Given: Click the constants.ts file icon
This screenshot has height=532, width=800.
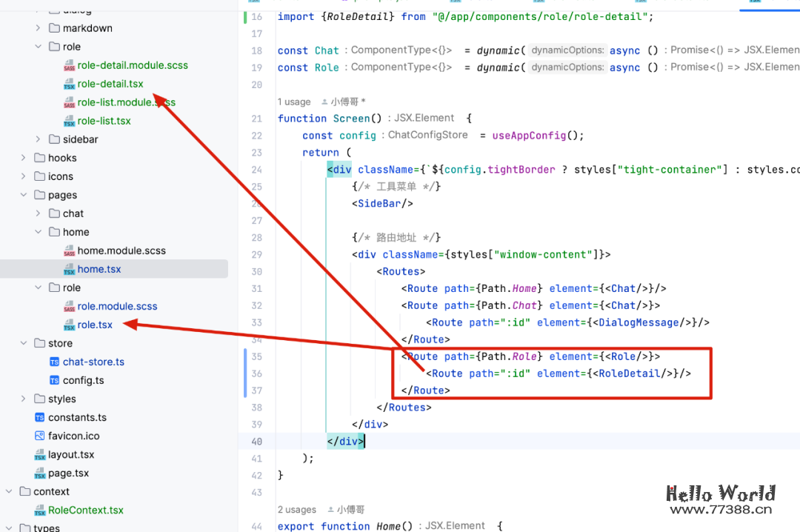Looking at the screenshot, I should coord(39,418).
